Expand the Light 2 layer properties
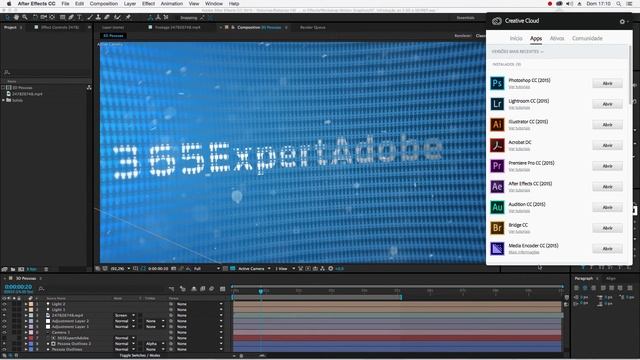This screenshot has width=640, height=360. pyautogui.click(x=26, y=304)
